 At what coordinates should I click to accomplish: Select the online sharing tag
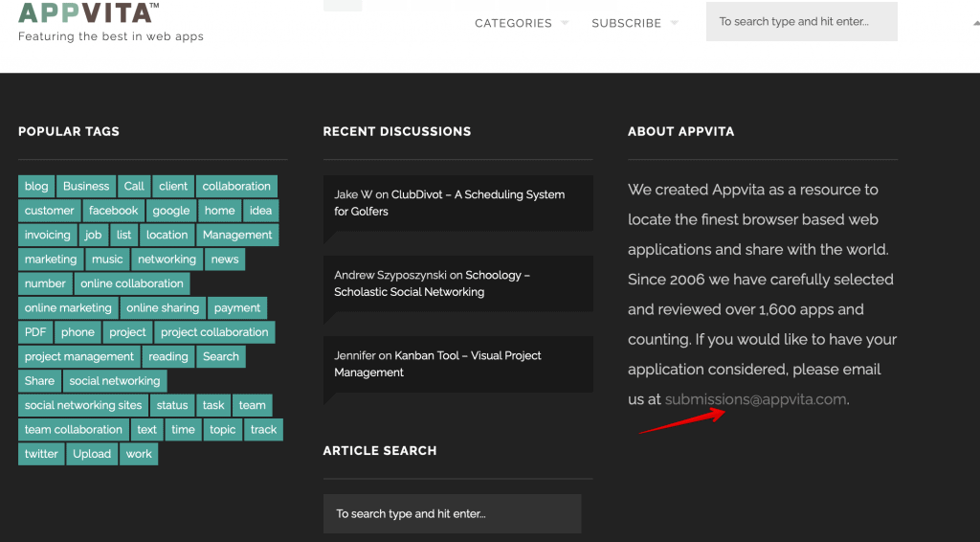tap(163, 308)
